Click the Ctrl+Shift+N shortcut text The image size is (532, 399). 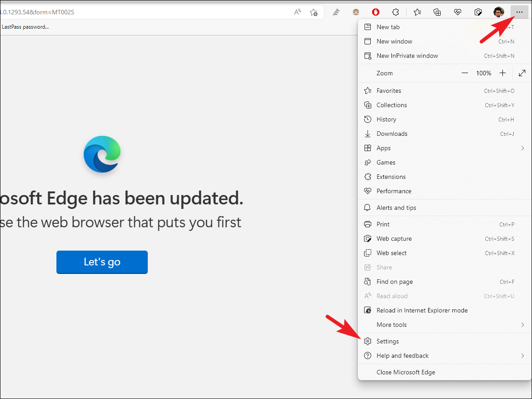[499, 56]
